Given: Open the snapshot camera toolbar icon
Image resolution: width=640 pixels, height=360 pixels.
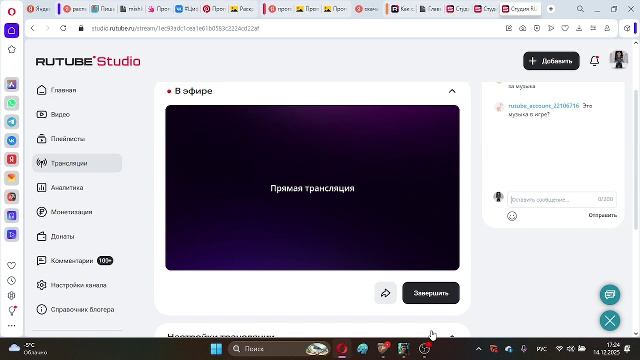Looking at the screenshot, I should tap(522, 28).
